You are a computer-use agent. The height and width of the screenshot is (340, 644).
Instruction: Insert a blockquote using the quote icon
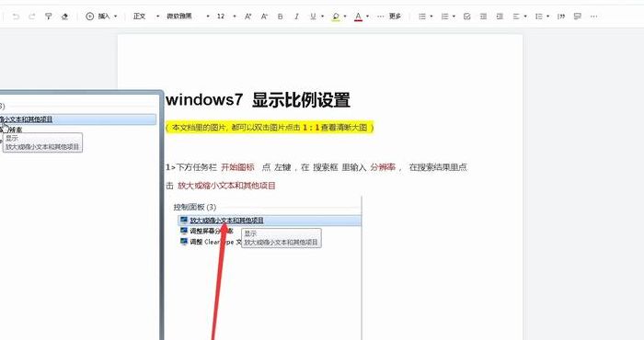(561, 17)
